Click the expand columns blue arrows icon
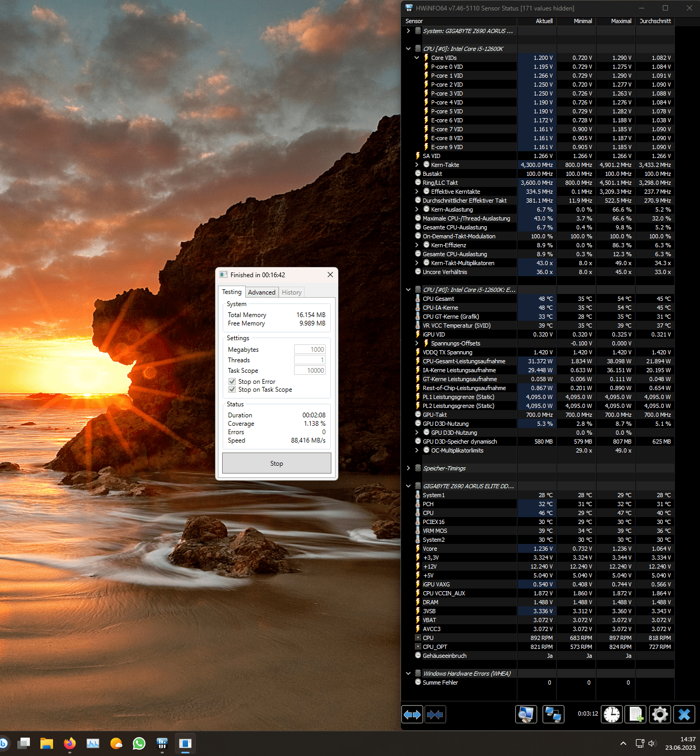 click(x=412, y=715)
